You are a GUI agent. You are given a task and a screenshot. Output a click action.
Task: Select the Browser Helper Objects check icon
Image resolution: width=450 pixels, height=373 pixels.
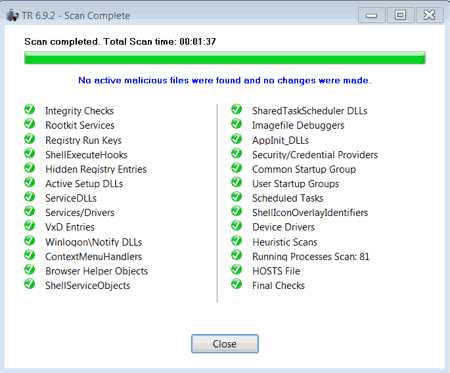tap(30, 270)
